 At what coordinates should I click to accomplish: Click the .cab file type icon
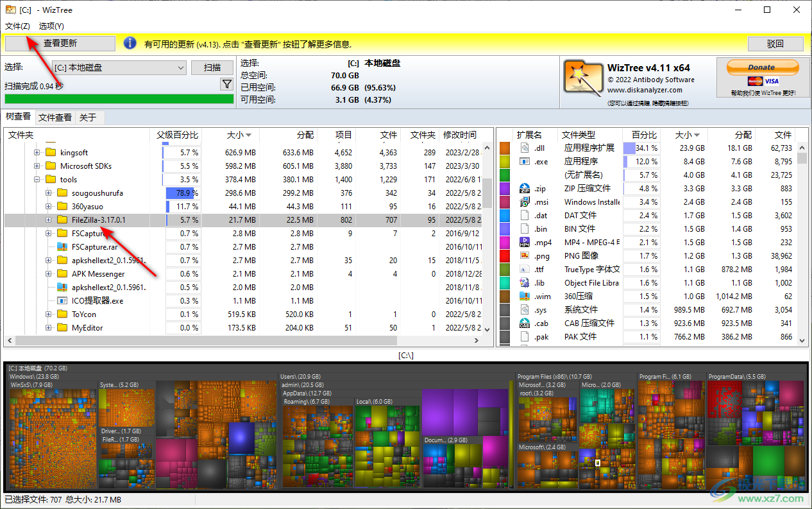(x=525, y=323)
